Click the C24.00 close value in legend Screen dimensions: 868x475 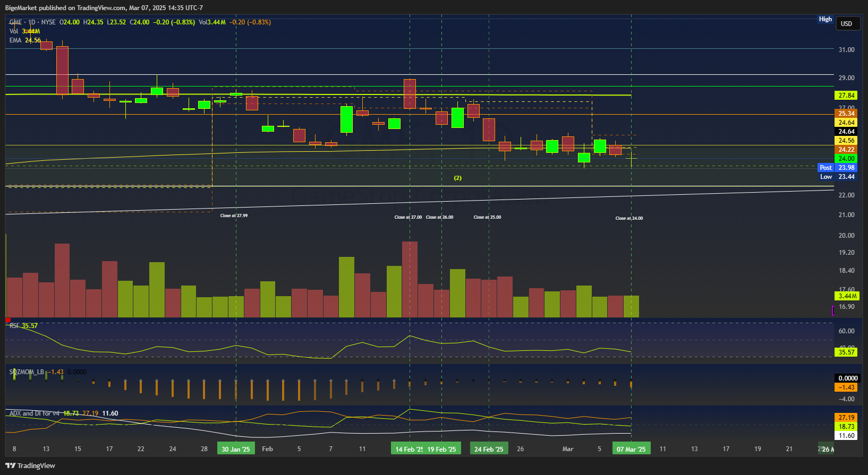(140, 22)
